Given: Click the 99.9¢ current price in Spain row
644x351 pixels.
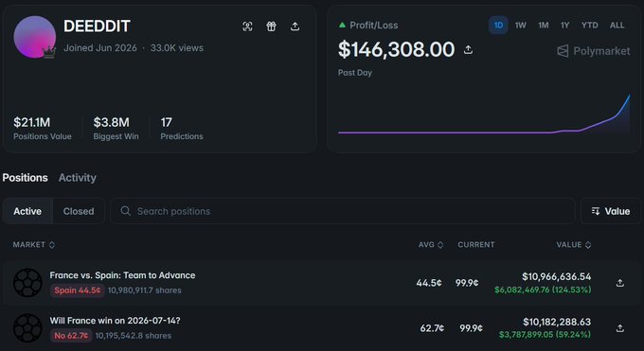Looking at the screenshot, I should [x=467, y=283].
